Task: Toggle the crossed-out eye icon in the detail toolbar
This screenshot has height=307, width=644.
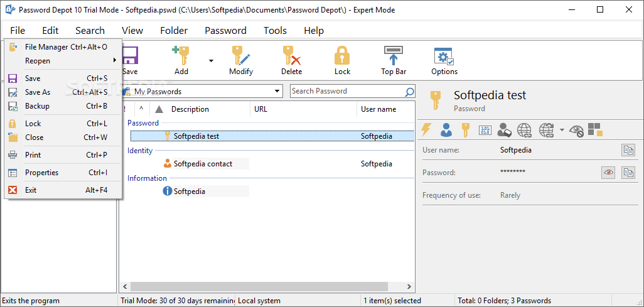Action: coord(577,131)
